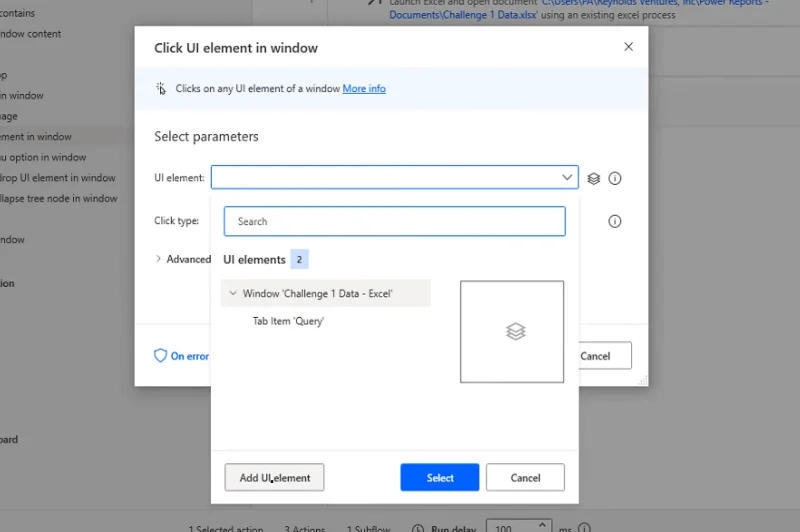The image size is (800, 532).
Task: Increase Run delay with up arrow
Action: click(x=542, y=524)
